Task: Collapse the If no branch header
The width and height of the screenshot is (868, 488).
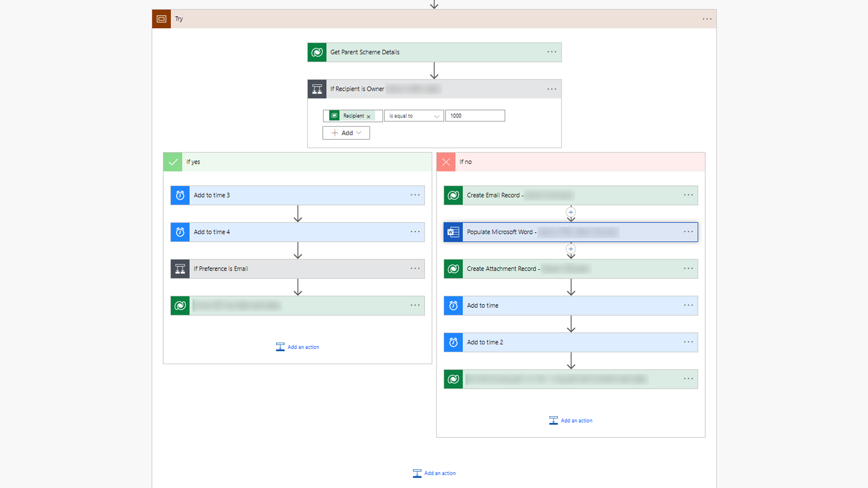Action: (x=571, y=162)
